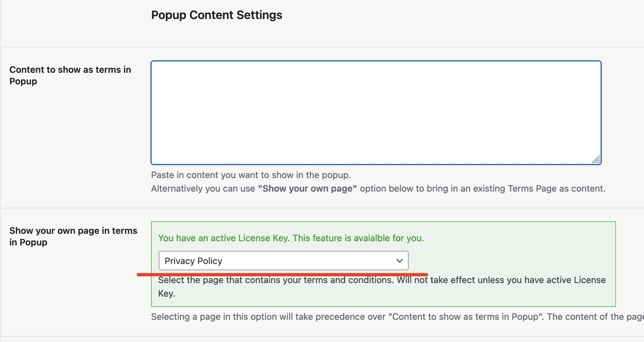Click the textarea resize handle in its corner
Viewport: 644px width, 342px height.
click(x=596, y=159)
